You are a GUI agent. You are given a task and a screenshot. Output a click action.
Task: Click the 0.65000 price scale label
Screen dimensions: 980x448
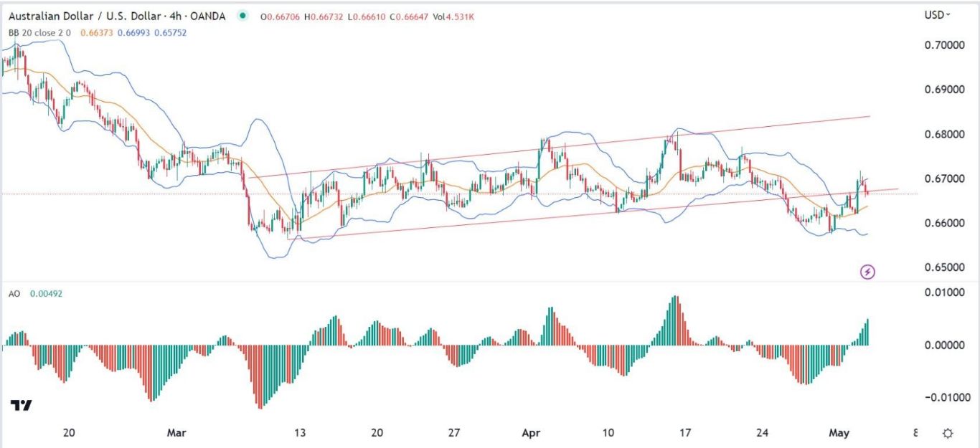click(x=946, y=267)
